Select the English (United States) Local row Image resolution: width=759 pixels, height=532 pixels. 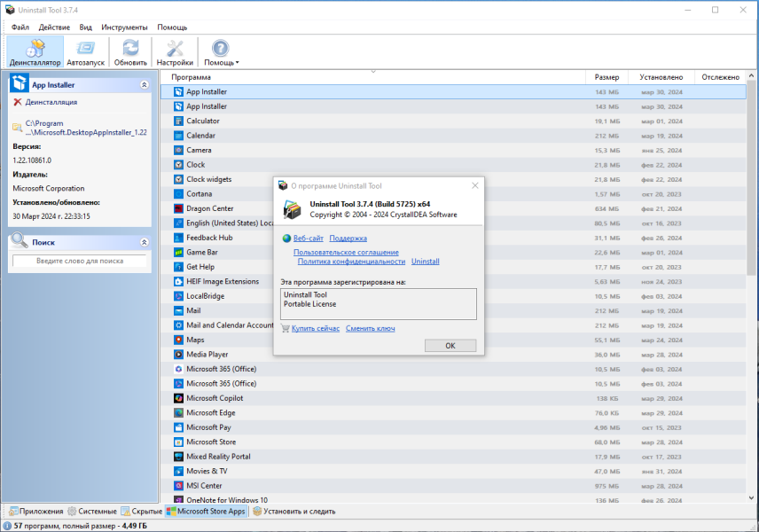pos(454,223)
